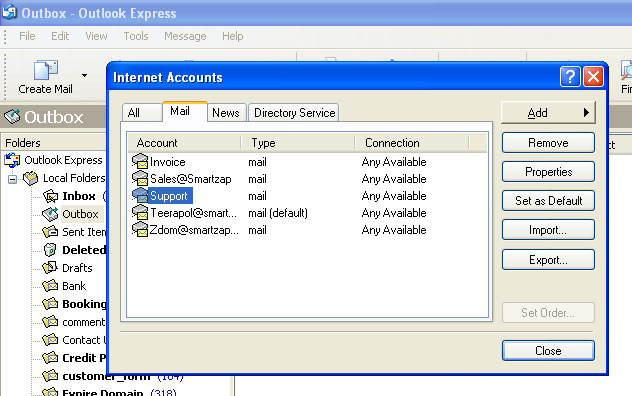This screenshot has height=396, width=632.
Task: Click the Properties button
Action: click(548, 172)
